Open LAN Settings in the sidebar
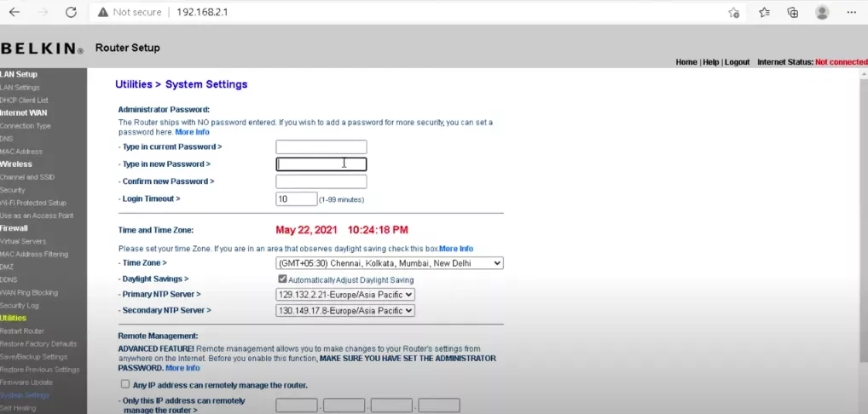868x414 pixels. tap(20, 88)
